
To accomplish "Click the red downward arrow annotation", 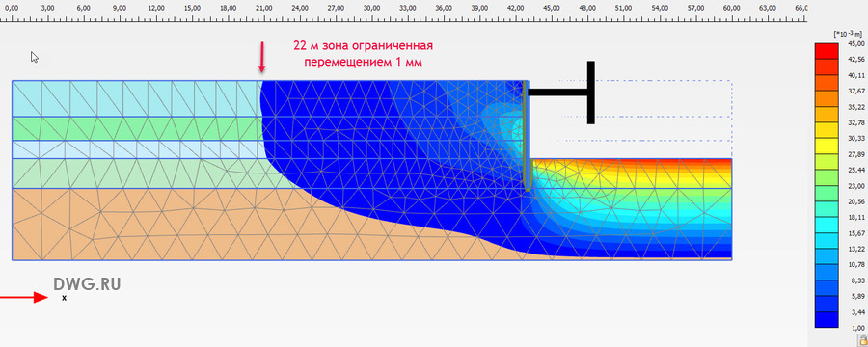I will (261, 57).
